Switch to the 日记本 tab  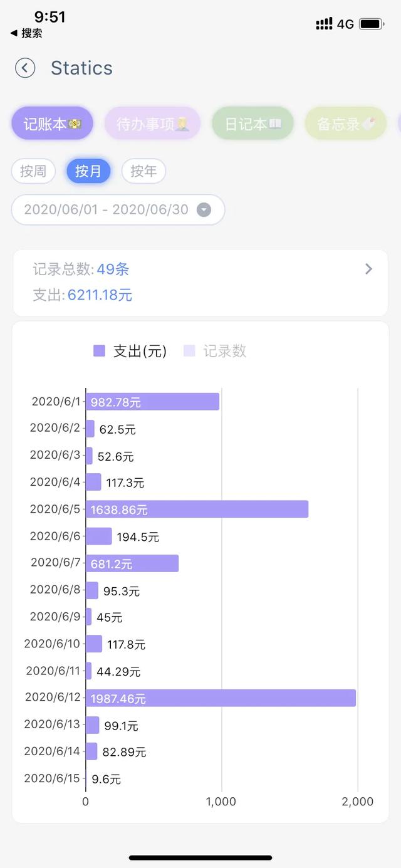[253, 123]
